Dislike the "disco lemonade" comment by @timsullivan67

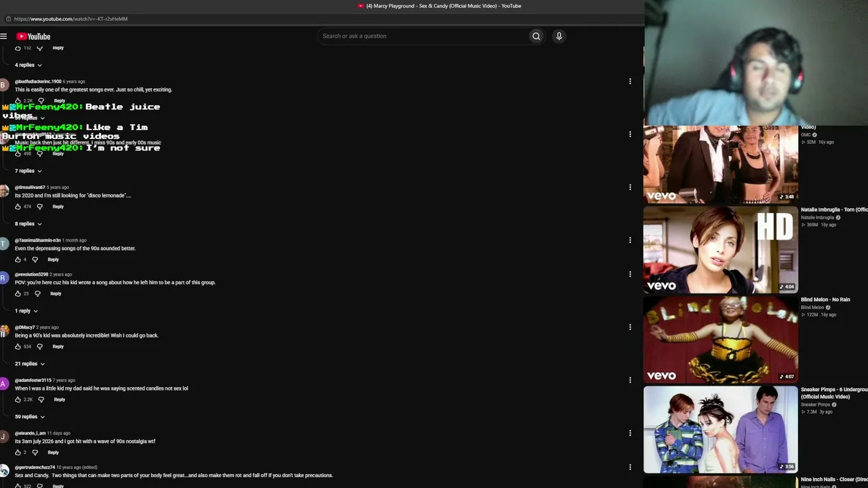pos(39,207)
